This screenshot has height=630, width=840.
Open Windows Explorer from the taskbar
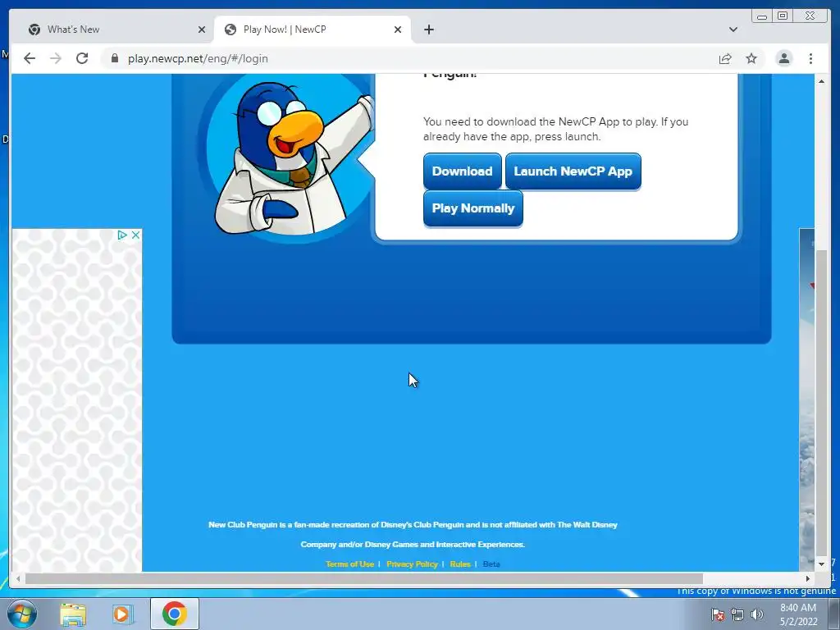(73, 614)
